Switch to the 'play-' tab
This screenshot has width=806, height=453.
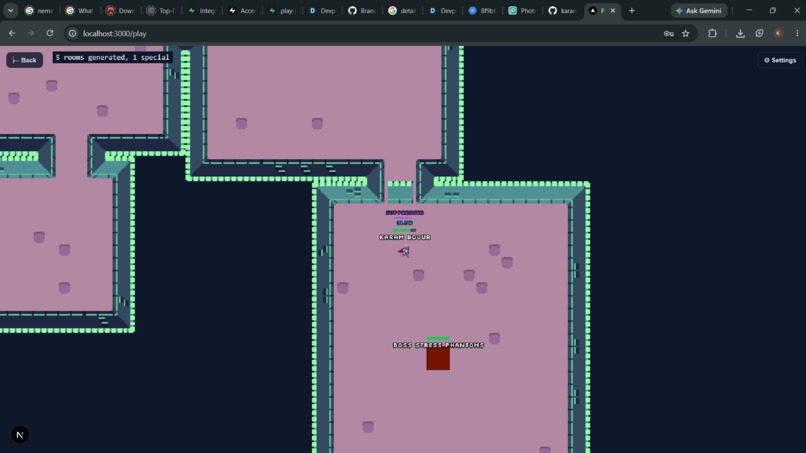[x=282, y=10]
